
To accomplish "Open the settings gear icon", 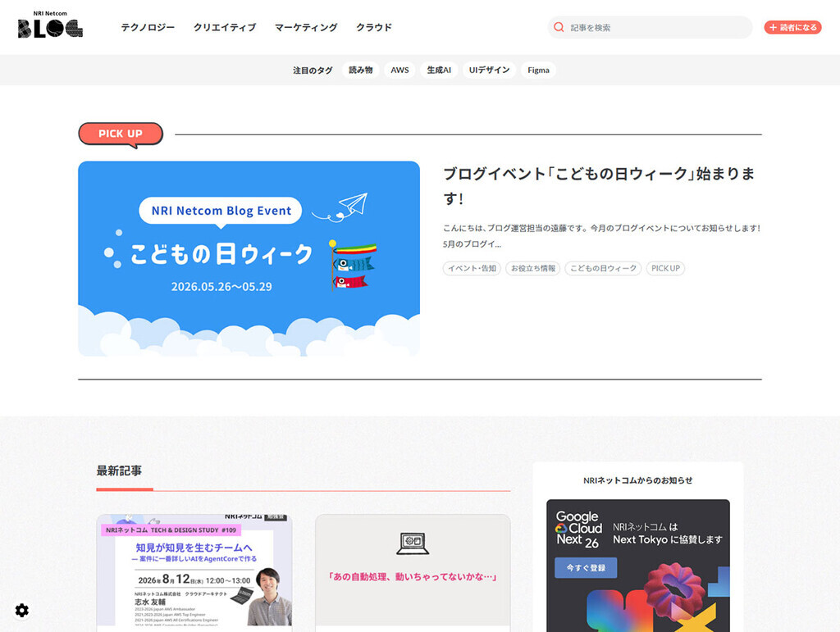I will [22, 610].
